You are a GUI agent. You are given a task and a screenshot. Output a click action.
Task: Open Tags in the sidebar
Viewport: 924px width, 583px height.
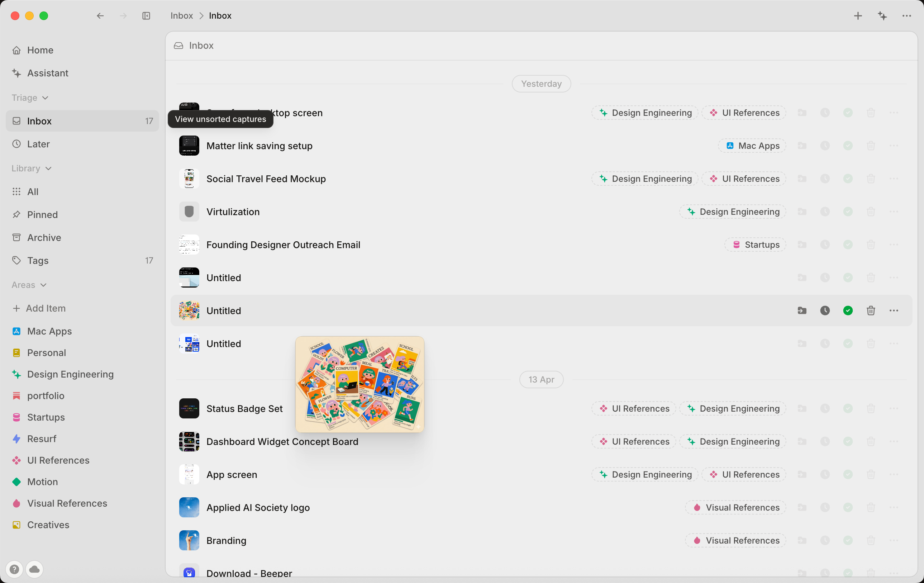coord(82,261)
